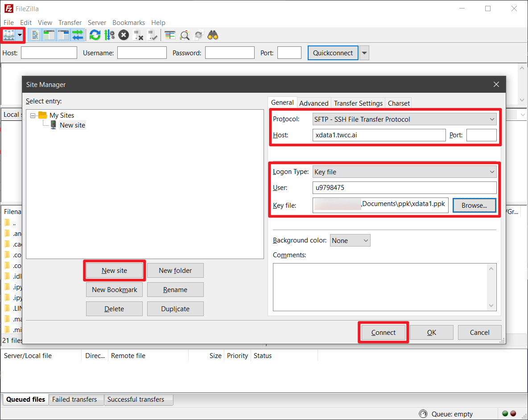
Task: Open the Bookmarks menu
Action: point(128,23)
